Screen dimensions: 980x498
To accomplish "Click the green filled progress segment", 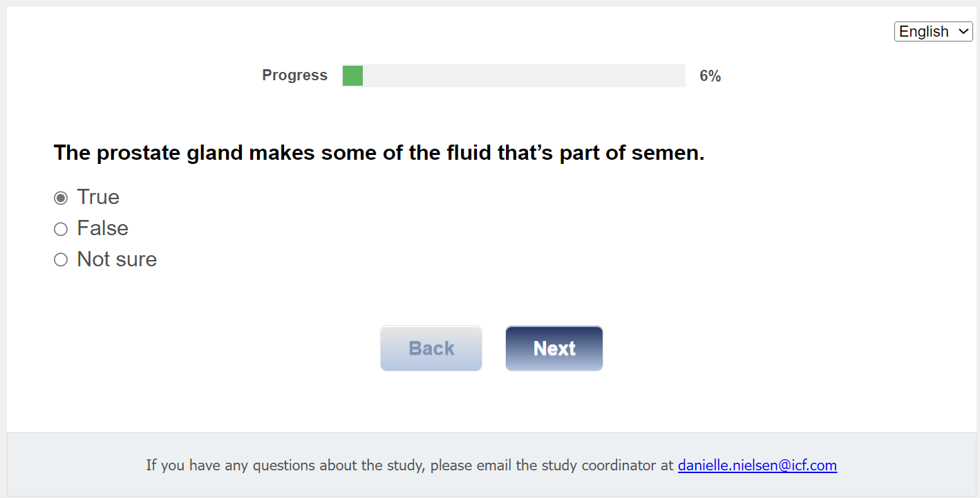I will [x=352, y=76].
